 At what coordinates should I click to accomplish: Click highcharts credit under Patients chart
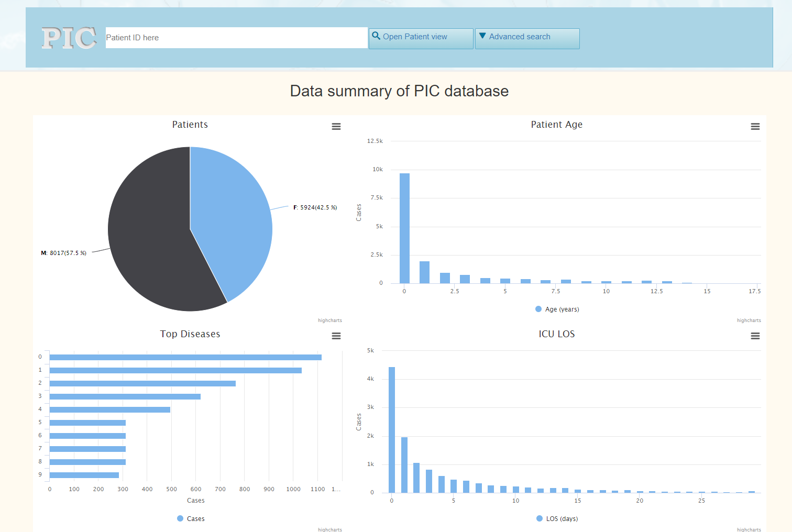coord(330,320)
